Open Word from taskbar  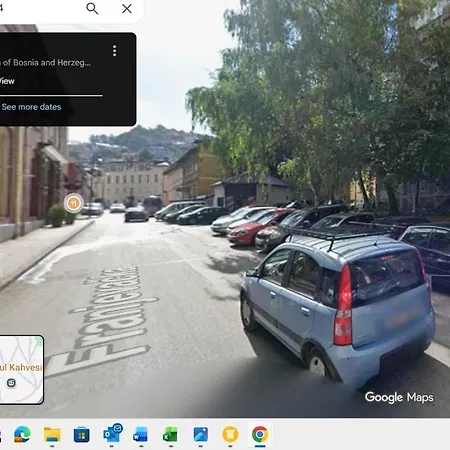[141, 434]
